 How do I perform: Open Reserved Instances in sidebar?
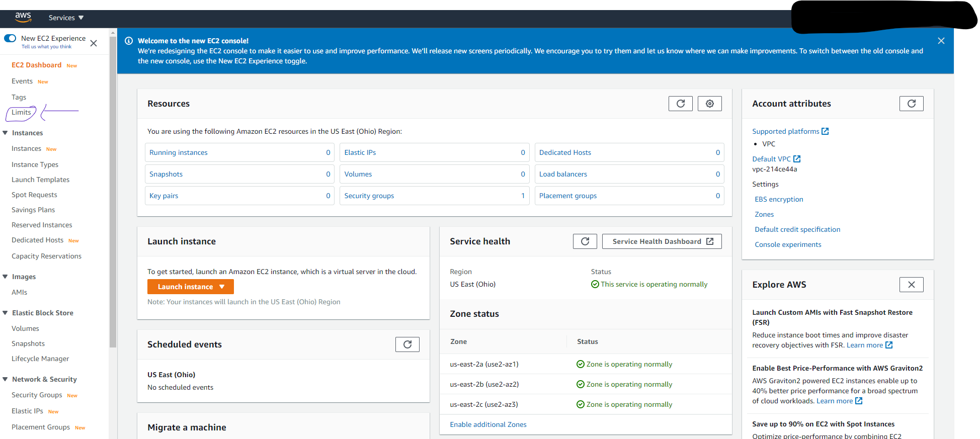click(x=42, y=225)
